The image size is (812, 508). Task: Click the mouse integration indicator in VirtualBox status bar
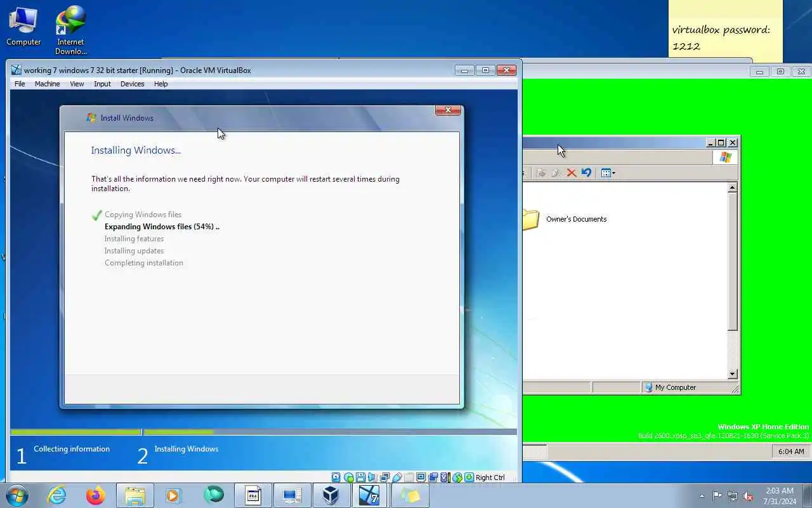(x=457, y=478)
